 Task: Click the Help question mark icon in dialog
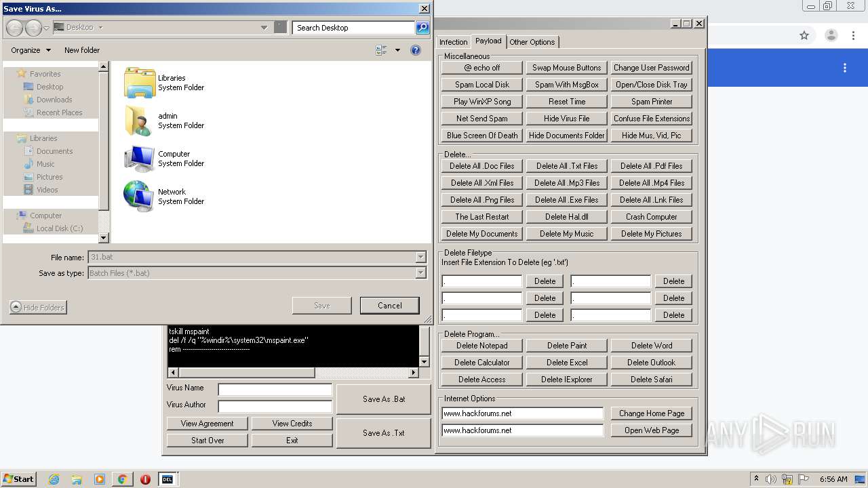coord(416,50)
